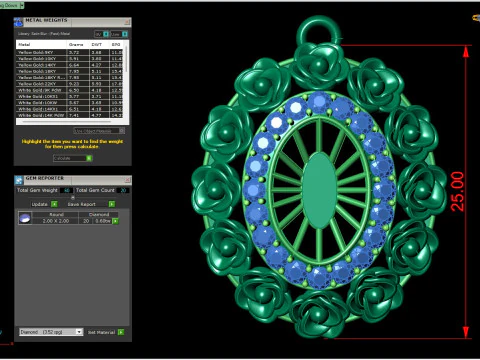This screenshot has height=360, width=480.
Task: Select the Yellow Gold 14KY row
Action: coord(70,65)
